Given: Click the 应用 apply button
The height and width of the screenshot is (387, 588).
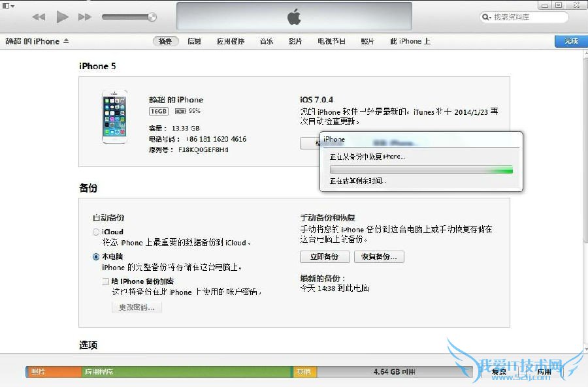Looking at the screenshot, I should click(x=544, y=371).
